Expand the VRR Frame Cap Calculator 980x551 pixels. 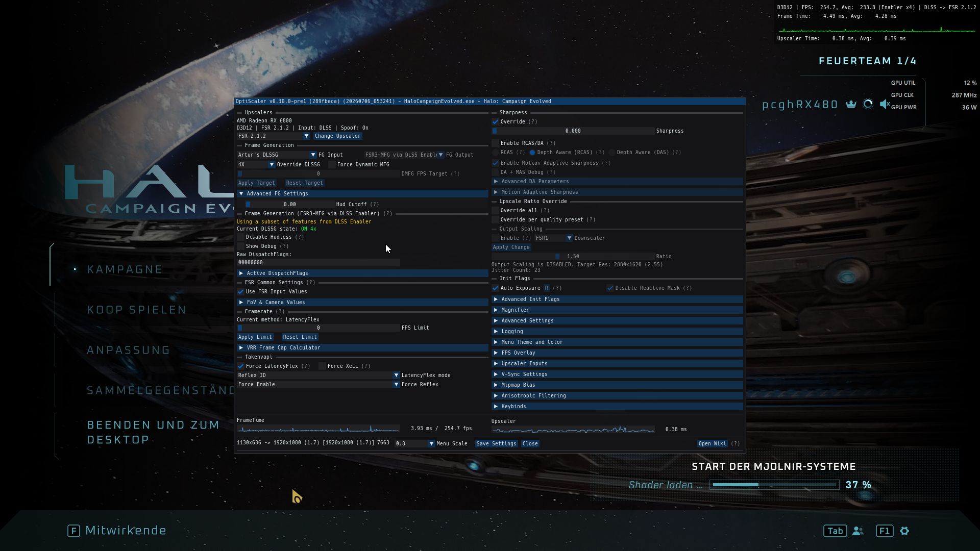tap(362, 348)
